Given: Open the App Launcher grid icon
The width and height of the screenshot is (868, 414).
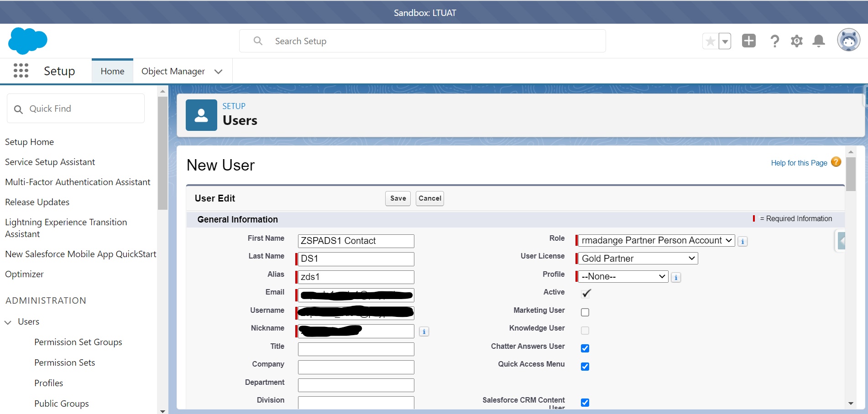Looking at the screenshot, I should tap(21, 71).
